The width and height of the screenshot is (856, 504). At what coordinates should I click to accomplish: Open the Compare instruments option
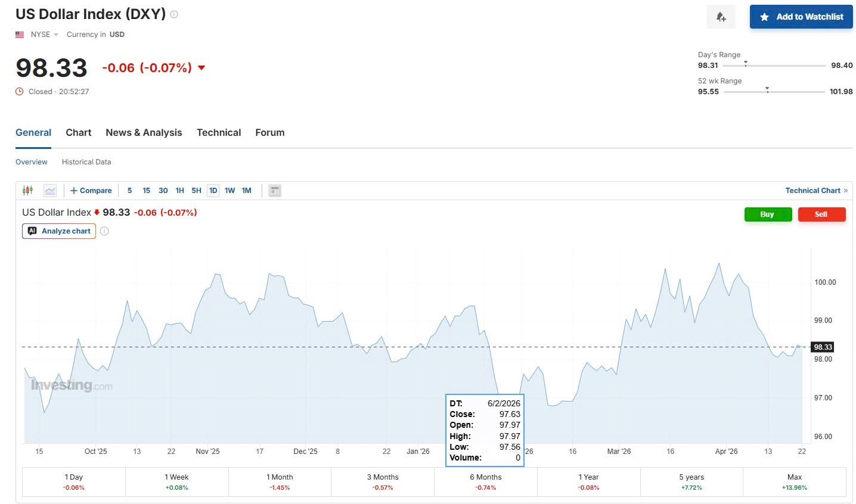tap(91, 191)
